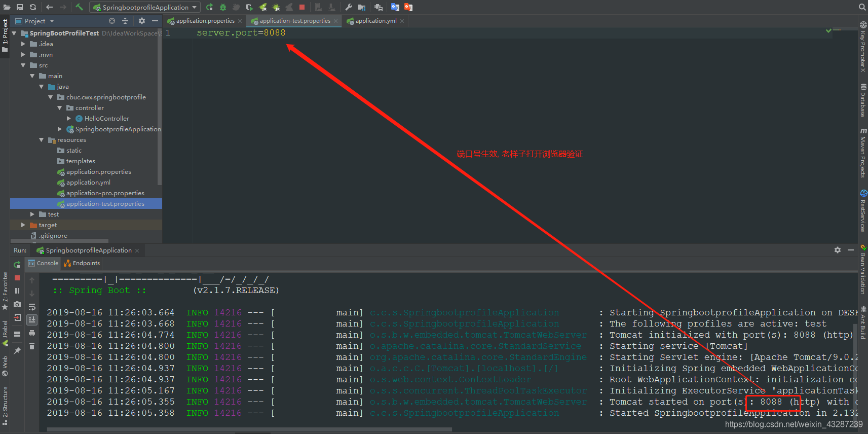Open Search Everywhere magnifier icon

tap(862, 7)
